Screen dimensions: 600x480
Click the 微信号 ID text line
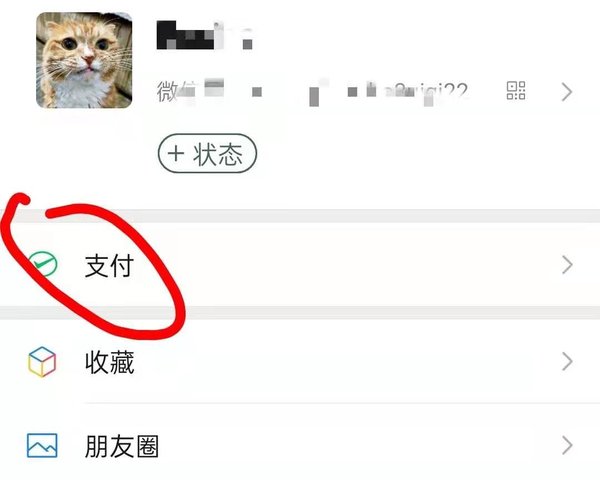(312, 92)
